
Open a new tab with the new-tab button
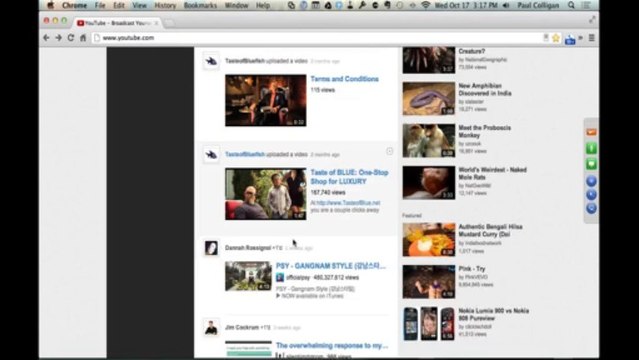[169, 23]
